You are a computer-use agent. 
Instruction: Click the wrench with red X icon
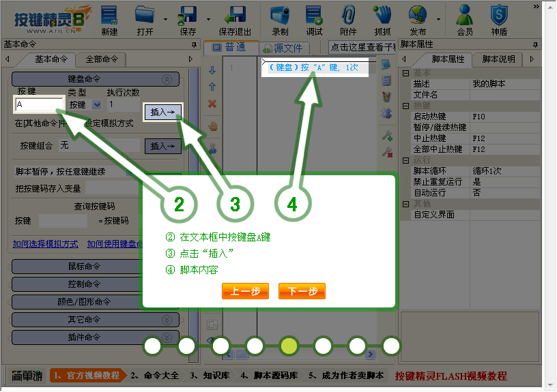pos(387,152)
